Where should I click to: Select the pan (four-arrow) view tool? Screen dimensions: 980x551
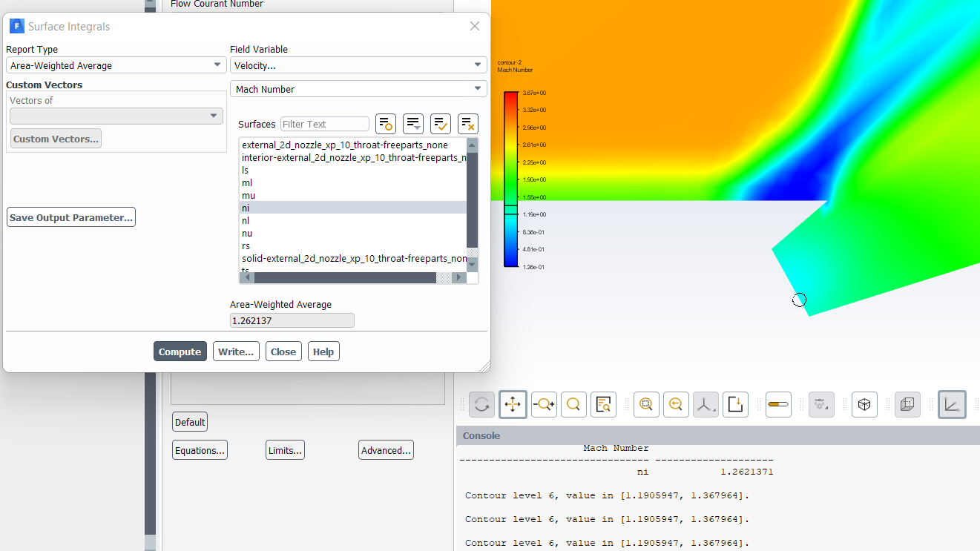513,404
